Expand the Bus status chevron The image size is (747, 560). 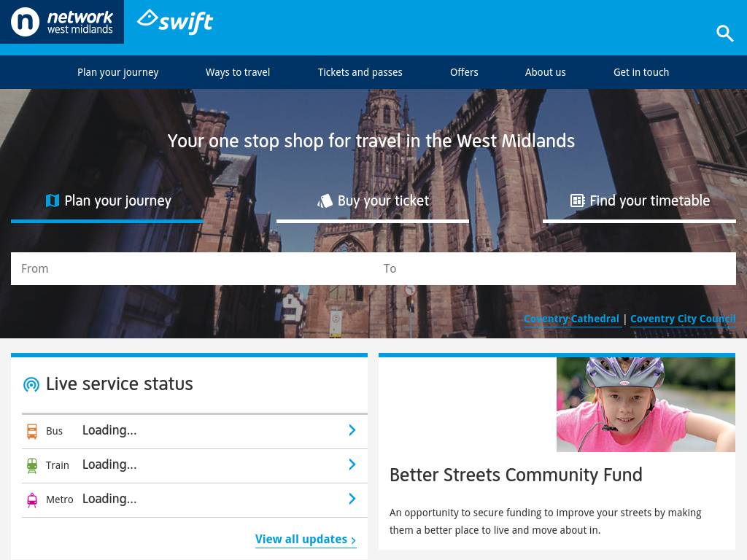pos(352,430)
